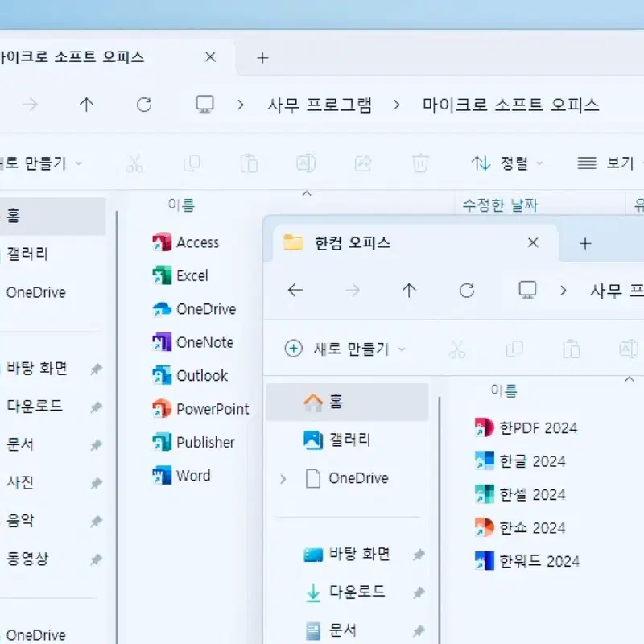
Task: Open the Publisher shortcut
Action: (193, 442)
